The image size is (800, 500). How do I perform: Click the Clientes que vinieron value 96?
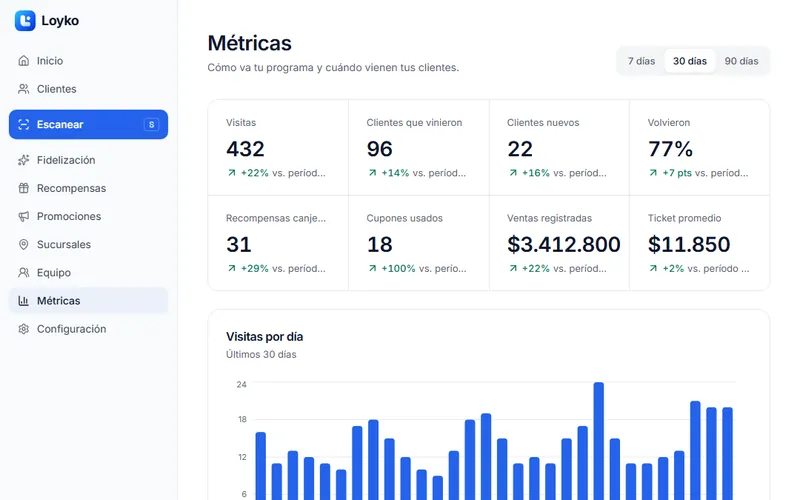[x=380, y=149]
